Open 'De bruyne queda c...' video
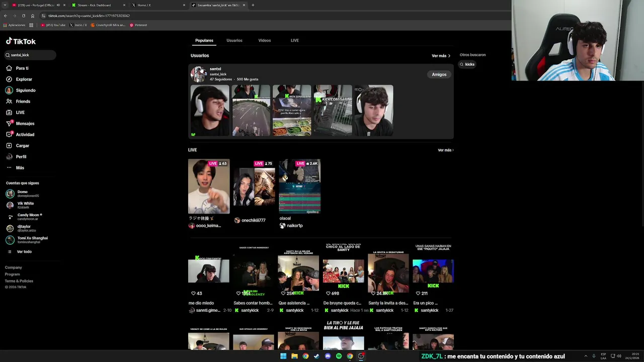This screenshot has width=644, height=362. (x=343, y=271)
